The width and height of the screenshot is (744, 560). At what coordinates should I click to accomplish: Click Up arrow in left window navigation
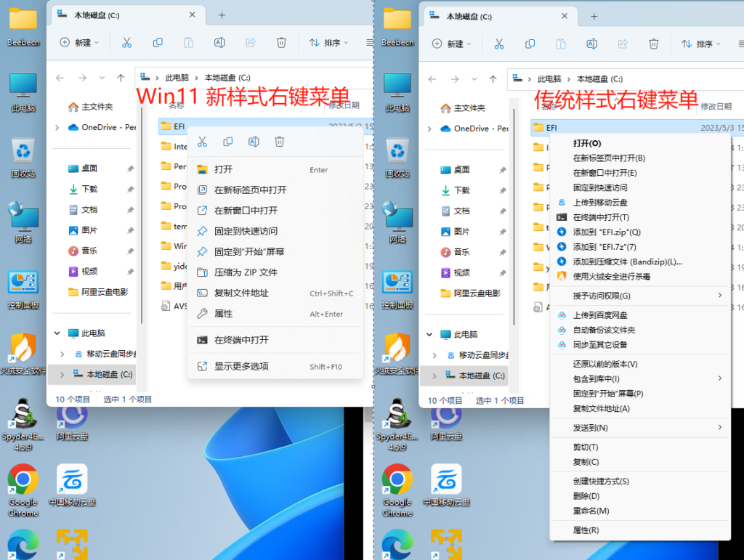pos(121,78)
